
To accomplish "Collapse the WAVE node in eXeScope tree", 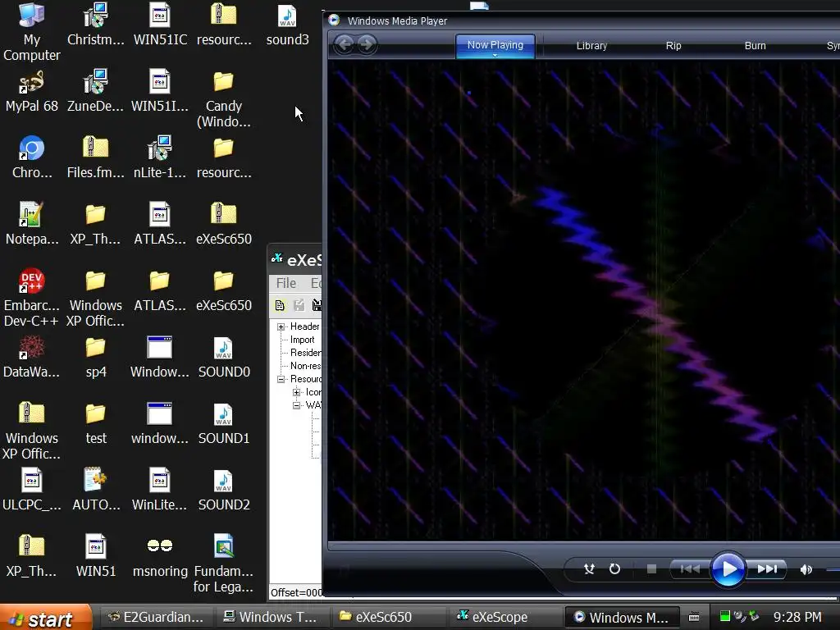I will pyautogui.click(x=296, y=405).
